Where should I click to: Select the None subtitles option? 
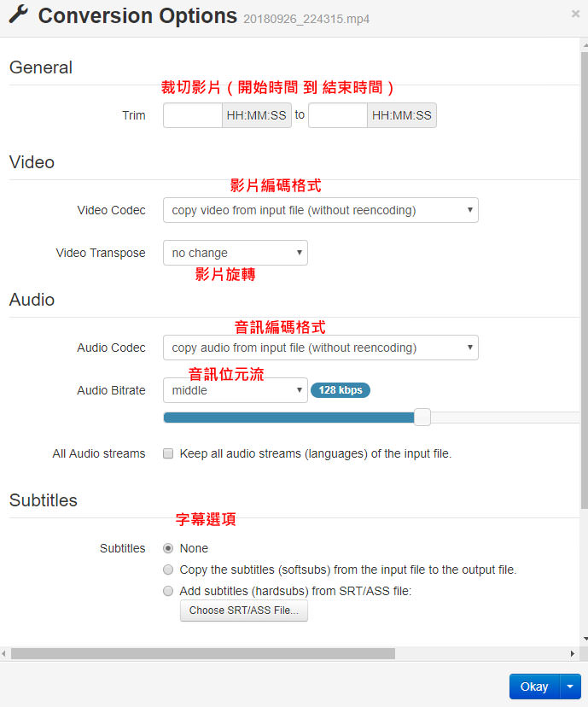168,548
